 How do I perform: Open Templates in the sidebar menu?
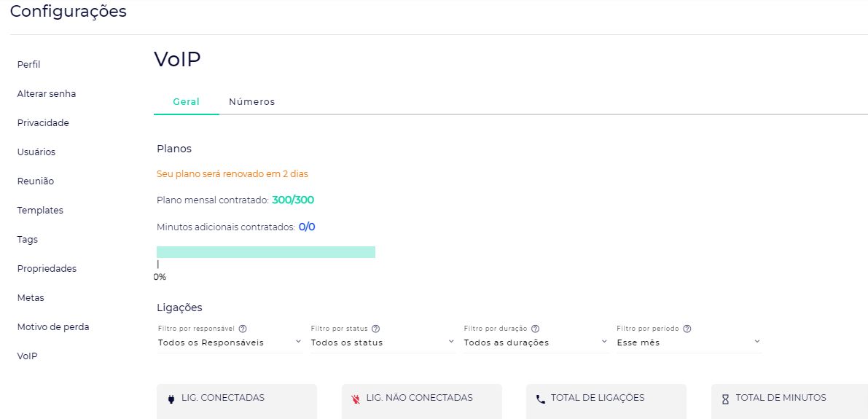point(40,211)
